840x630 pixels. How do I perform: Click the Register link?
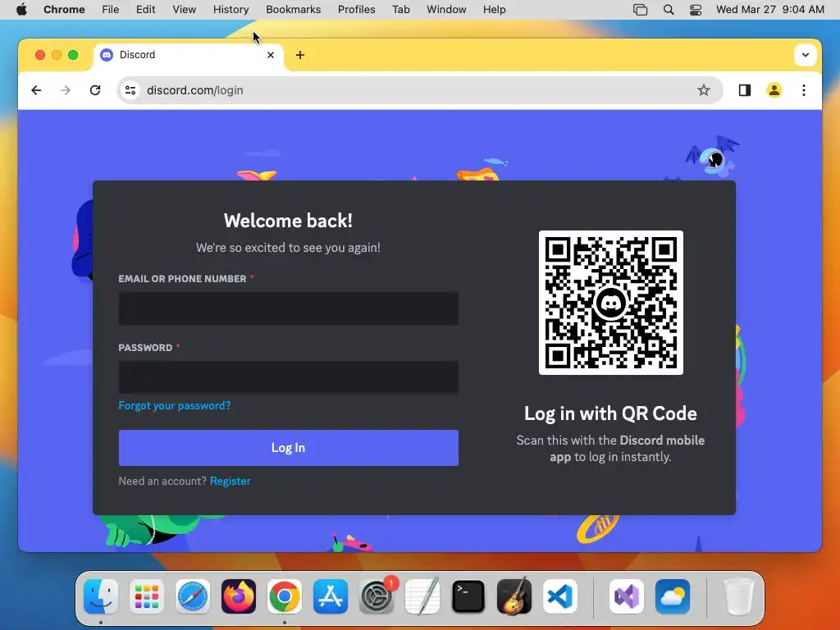pos(231,481)
